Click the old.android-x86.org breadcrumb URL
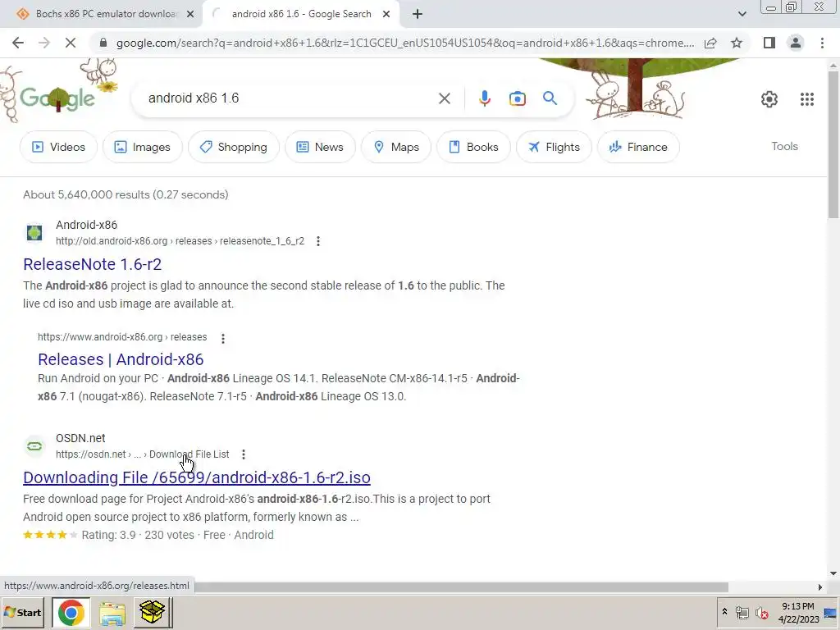The height and width of the screenshot is (630, 840). click(x=180, y=241)
